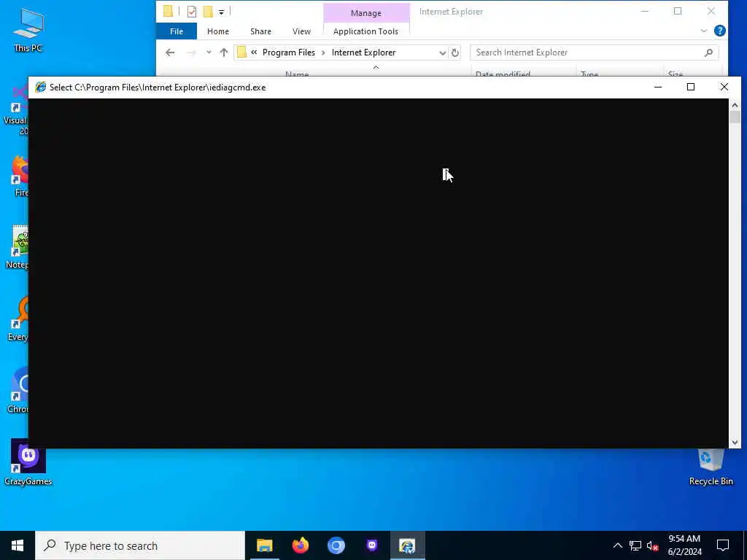Click Program Files in the address path

(289, 52)
